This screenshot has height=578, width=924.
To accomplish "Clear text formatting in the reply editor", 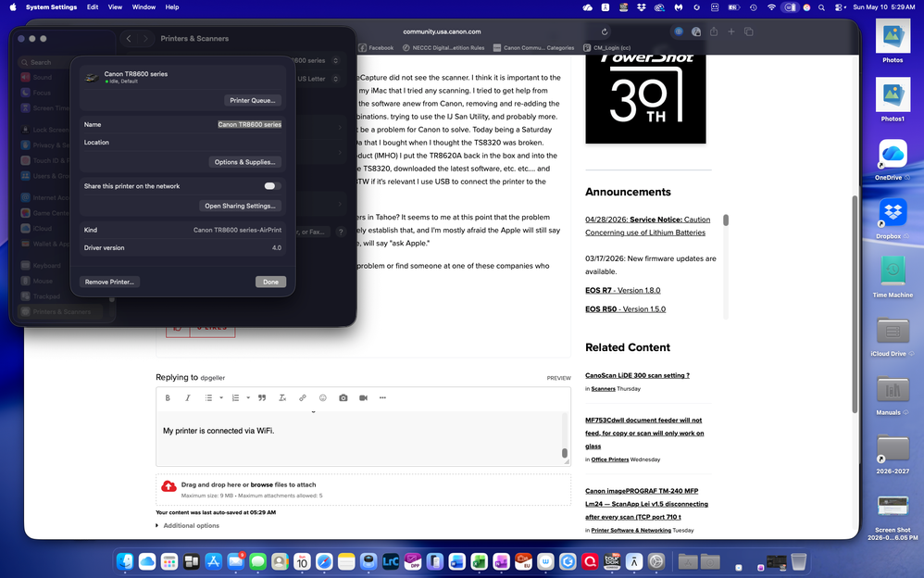I will [x=282, y=398].
